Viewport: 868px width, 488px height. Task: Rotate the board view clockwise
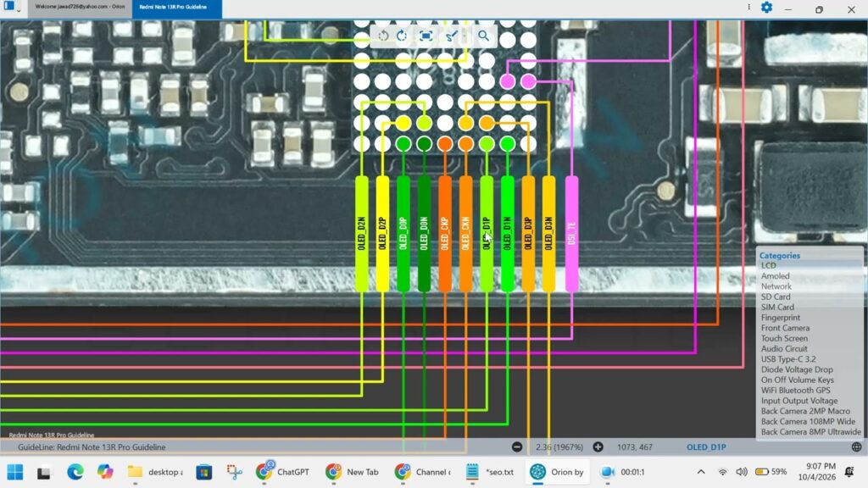coord(403,36)
